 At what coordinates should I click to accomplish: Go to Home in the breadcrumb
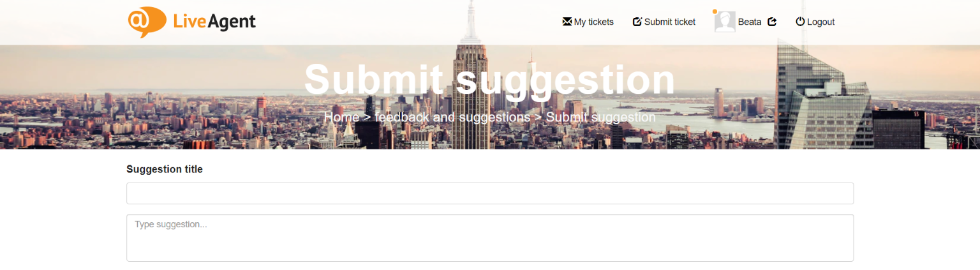341,117
